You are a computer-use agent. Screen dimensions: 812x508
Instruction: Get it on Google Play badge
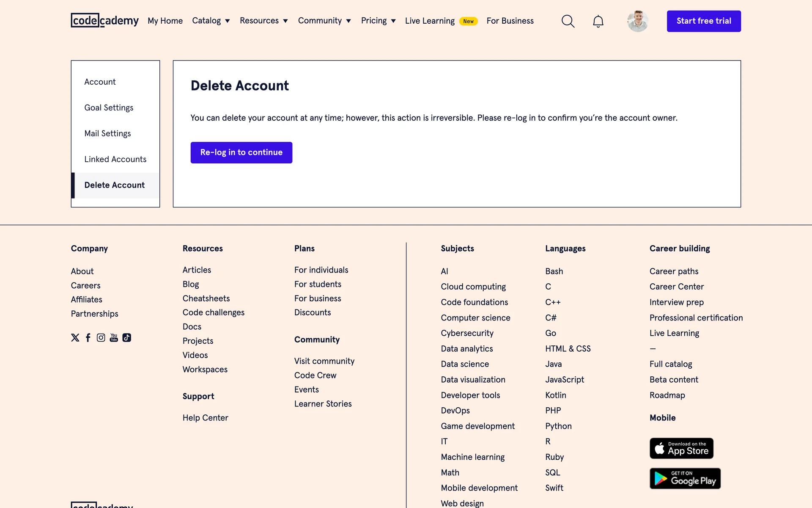point(685,478)
